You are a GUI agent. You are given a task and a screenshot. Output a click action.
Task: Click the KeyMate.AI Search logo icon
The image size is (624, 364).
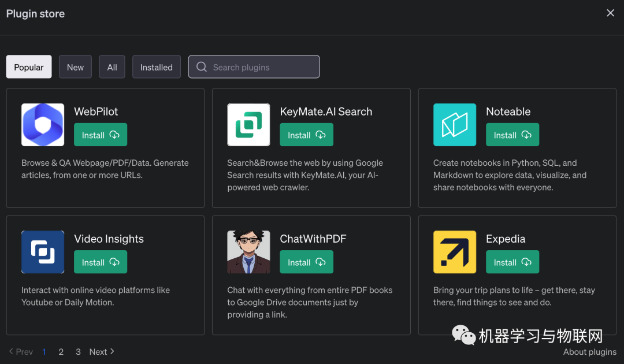(248, 125)
